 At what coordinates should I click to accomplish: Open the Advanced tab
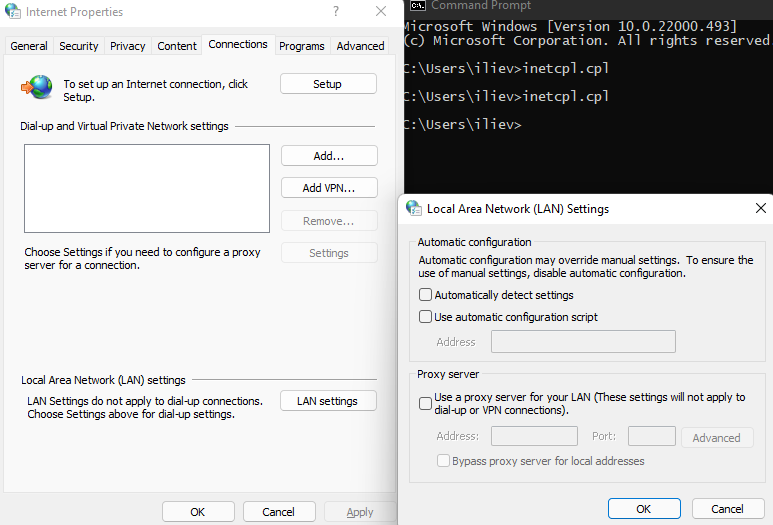coord(360,46)
